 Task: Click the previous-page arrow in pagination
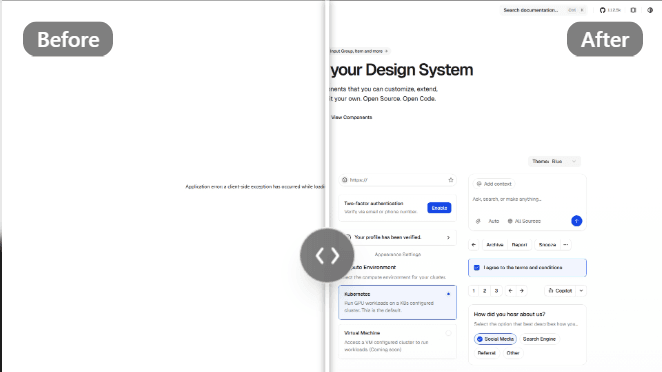510,291
